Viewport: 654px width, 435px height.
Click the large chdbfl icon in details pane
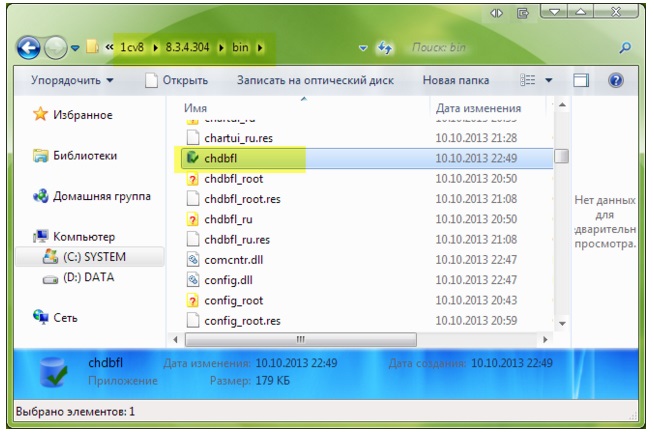(53, 372)
